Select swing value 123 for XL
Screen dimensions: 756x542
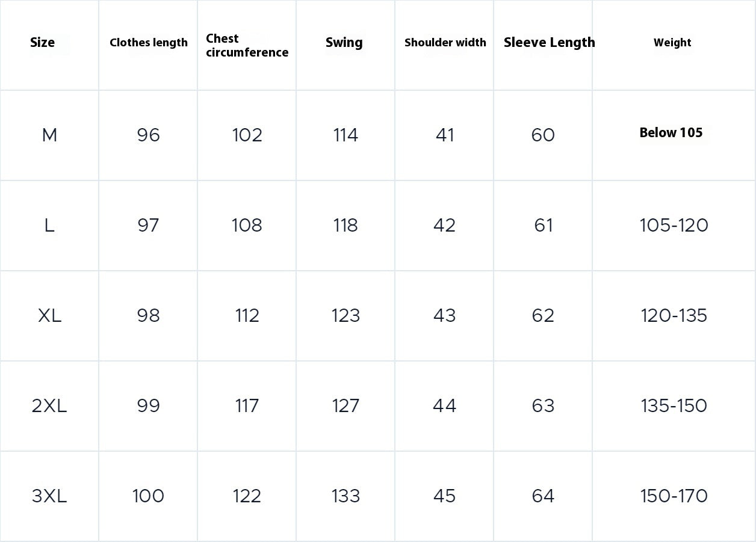pos(345,316)
